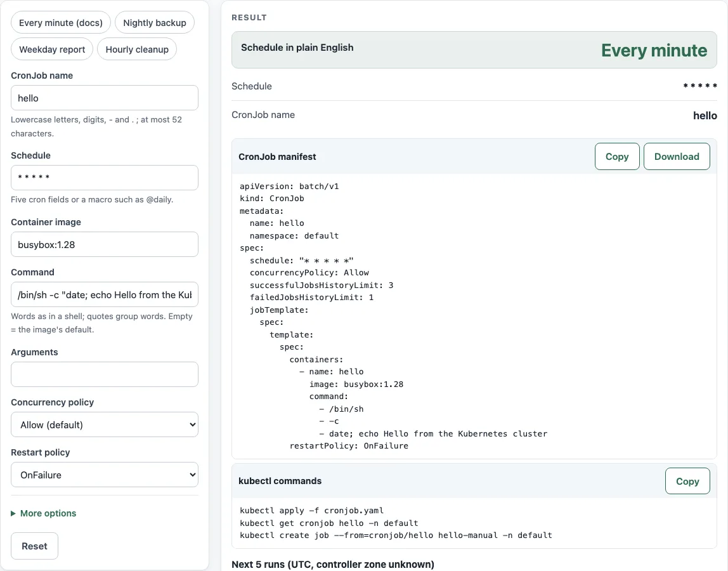Click the 'CronJob manifest' panel title
Image resolution: width=728 pixels, height=571 pixels.
click(x=277, y=157)
